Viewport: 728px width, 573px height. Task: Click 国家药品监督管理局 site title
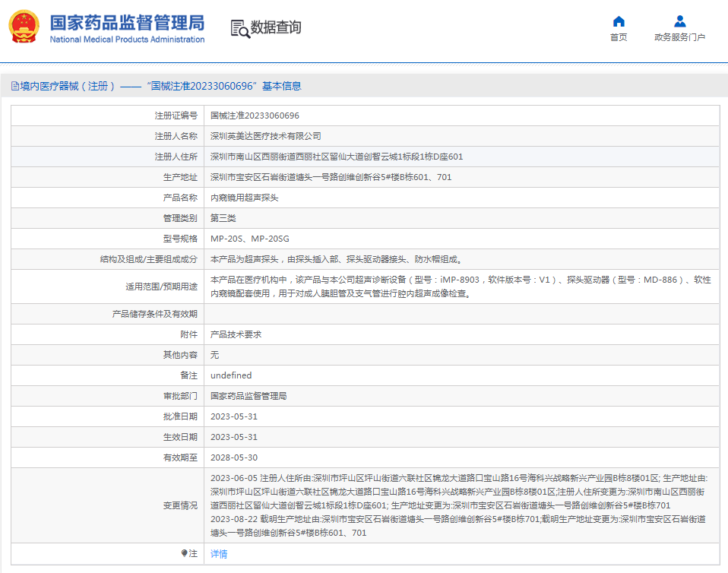pos(127,23)
